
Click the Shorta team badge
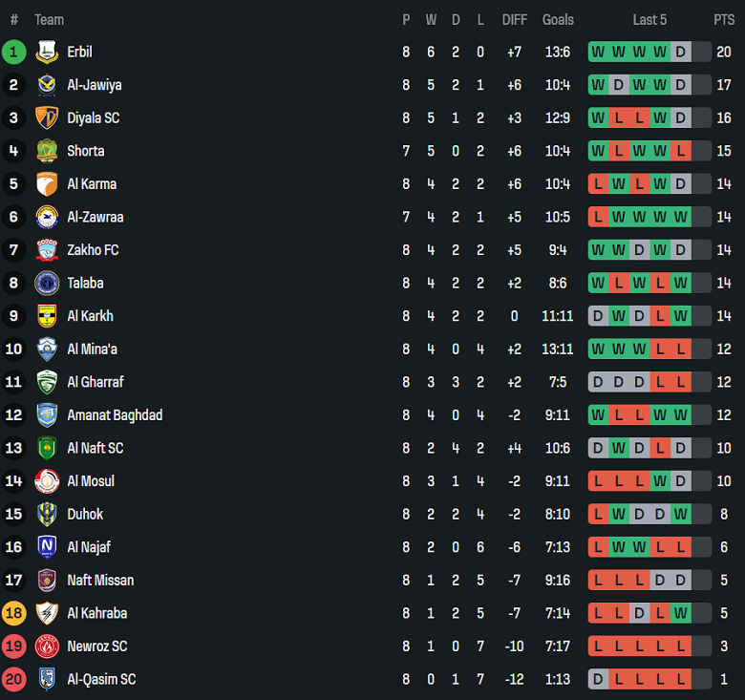coord(47,151)
